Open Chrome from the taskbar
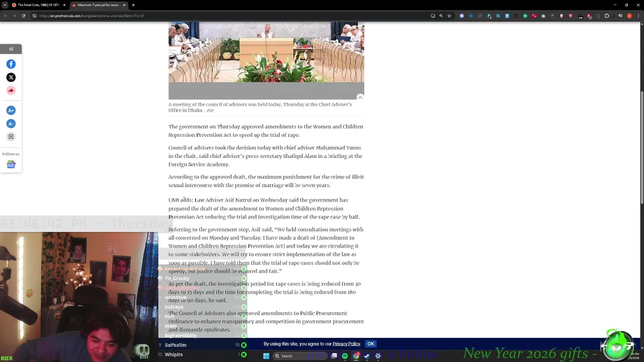 [x=356, y=356]
